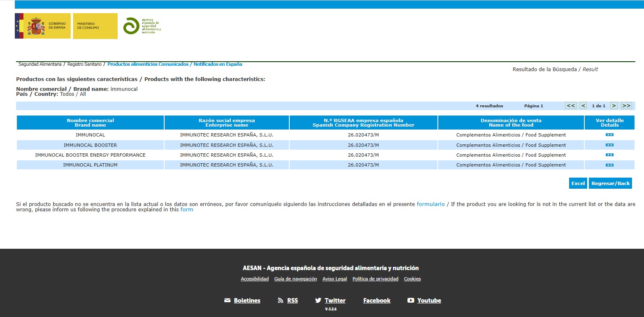Open Productos alimenticios Comunicados breadcrumb
644x317 pixels.
click(174, 64)
